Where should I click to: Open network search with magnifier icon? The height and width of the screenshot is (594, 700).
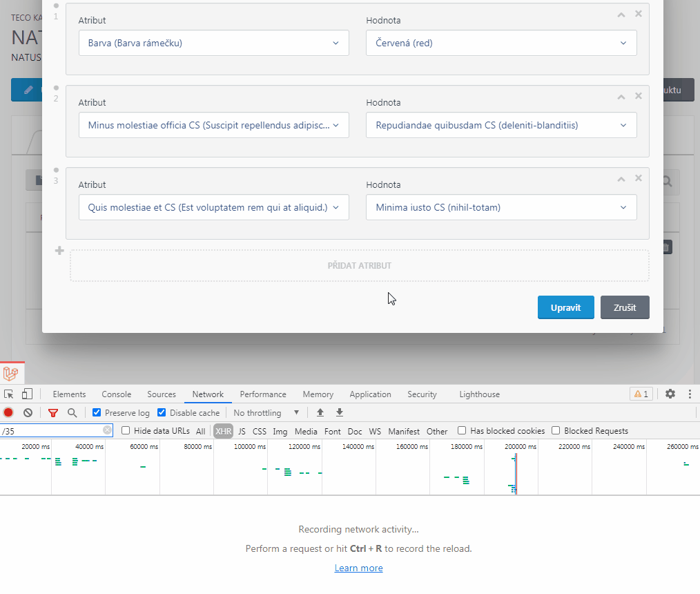tap(72, 412)
